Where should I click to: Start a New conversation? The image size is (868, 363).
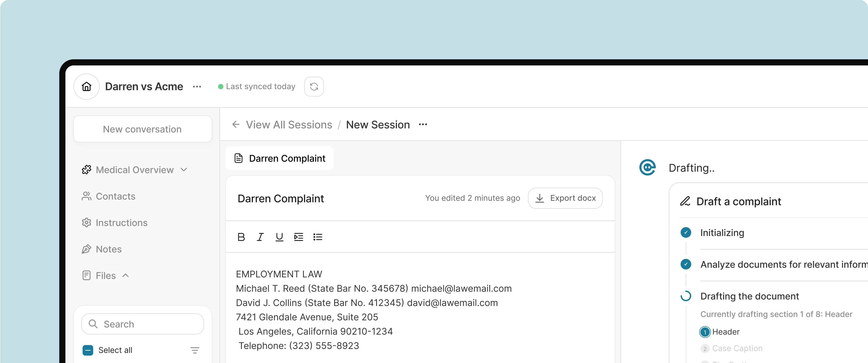click(x=143, y=129)
